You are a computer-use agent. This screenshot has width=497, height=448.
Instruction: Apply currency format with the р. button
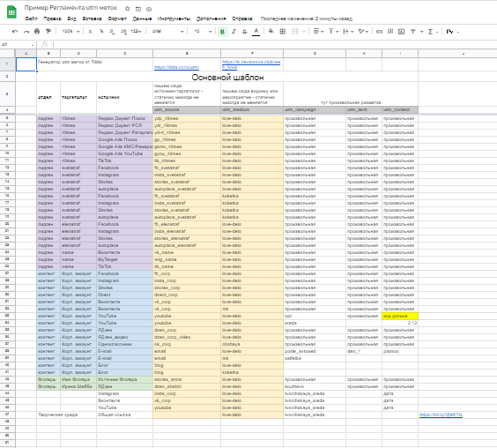pos(91,32)
